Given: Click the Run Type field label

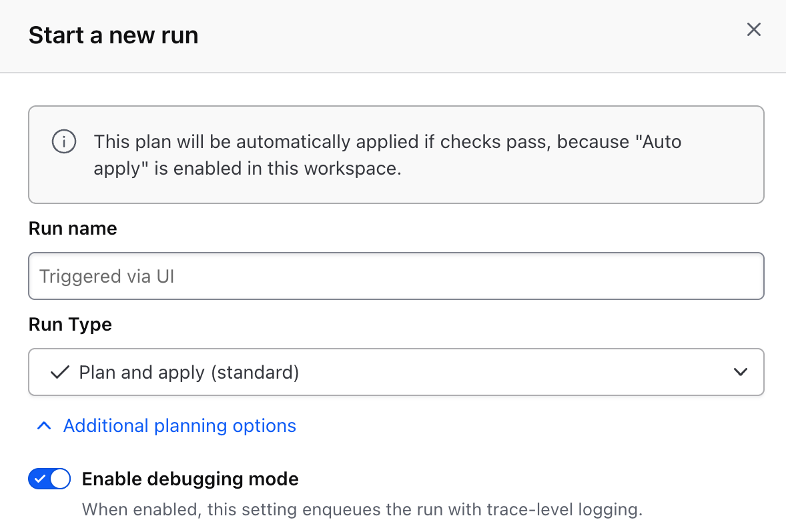Looking at the screenshot, I should pos(70,325).
